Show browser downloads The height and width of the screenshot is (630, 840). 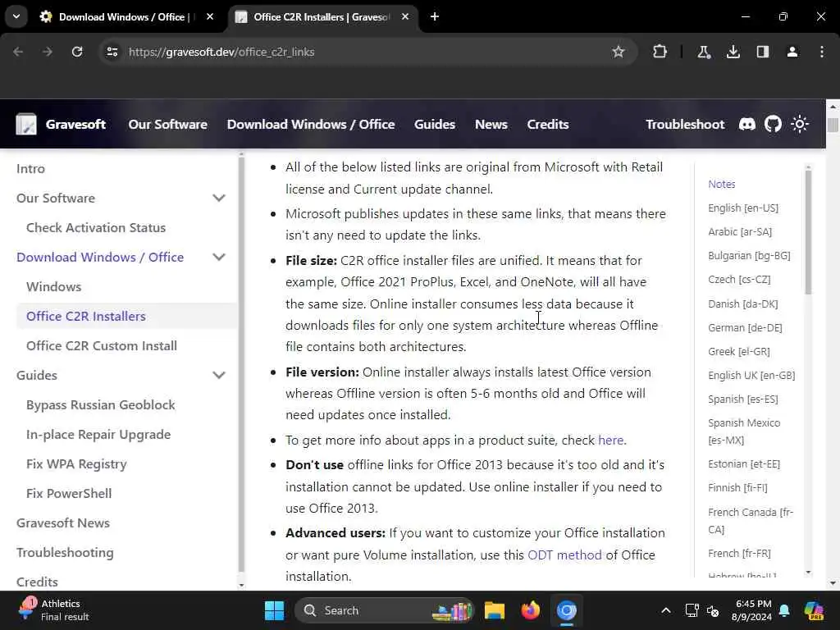733,52
